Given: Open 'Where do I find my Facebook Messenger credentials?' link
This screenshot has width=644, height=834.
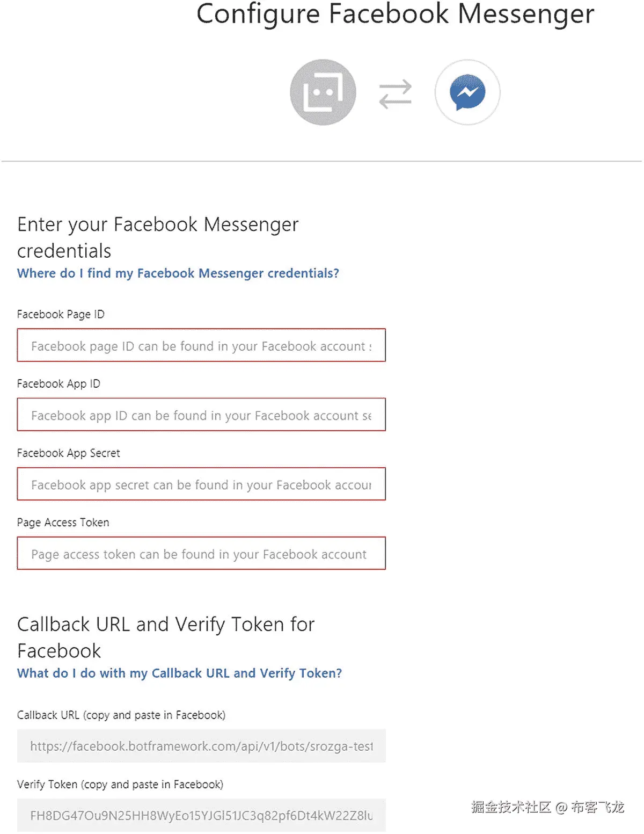Looking at the screenshot, I should [178, 273].
